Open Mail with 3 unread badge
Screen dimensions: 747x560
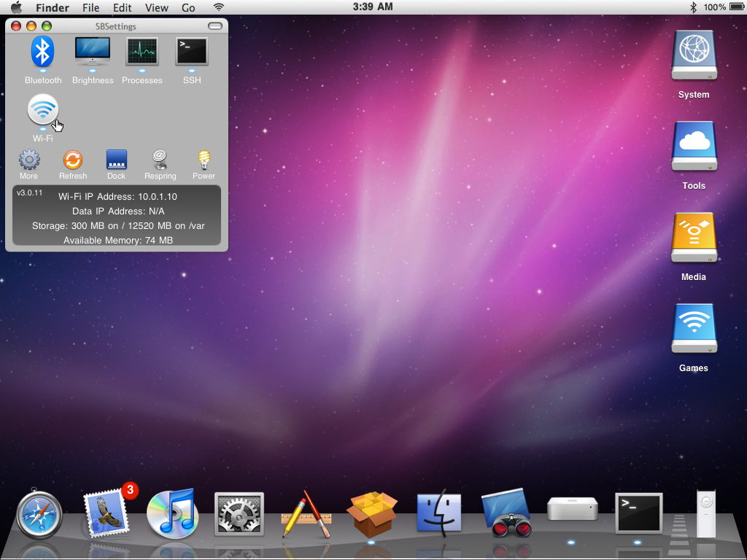pyautogui.click(x=107, y=513)
